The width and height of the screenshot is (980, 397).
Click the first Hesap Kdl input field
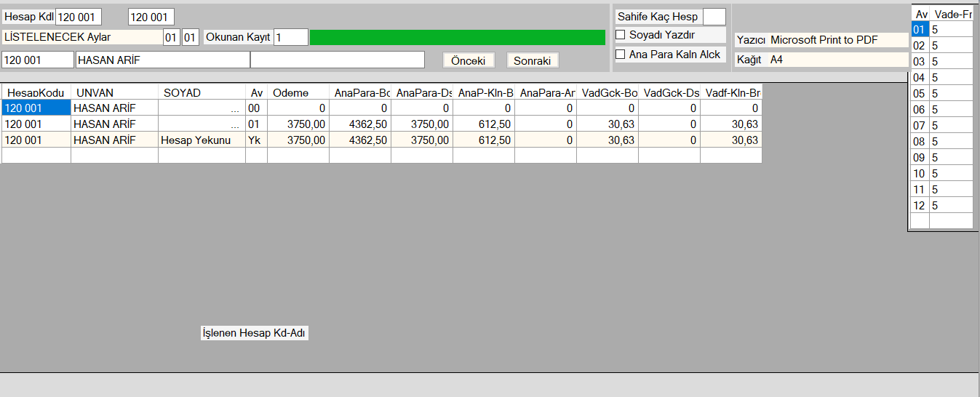tap(79, 17)
